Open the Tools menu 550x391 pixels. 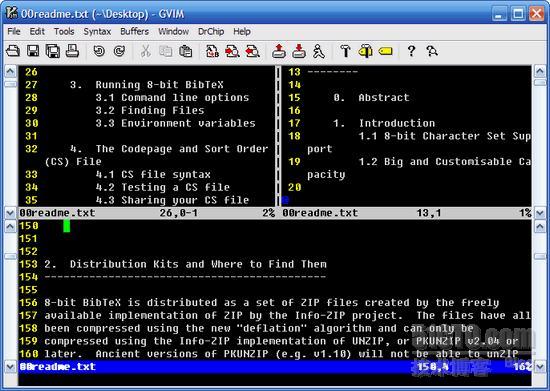coord(64,32)
